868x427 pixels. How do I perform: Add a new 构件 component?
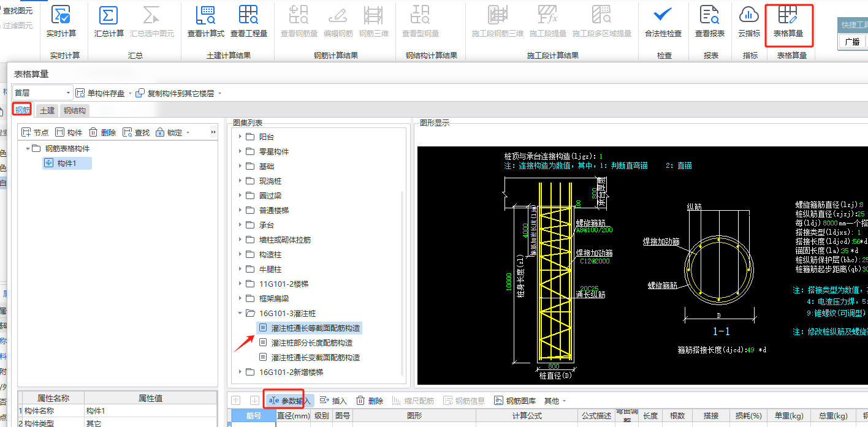pos(69,132)
